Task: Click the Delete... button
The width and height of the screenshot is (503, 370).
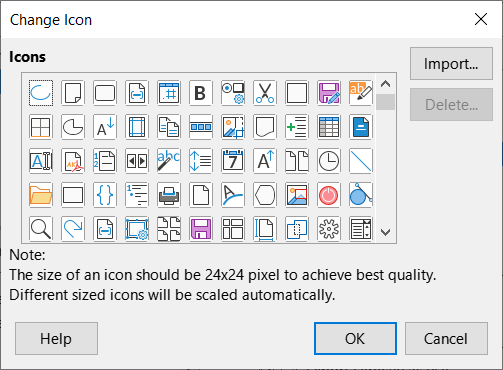Action: [451, 105]
